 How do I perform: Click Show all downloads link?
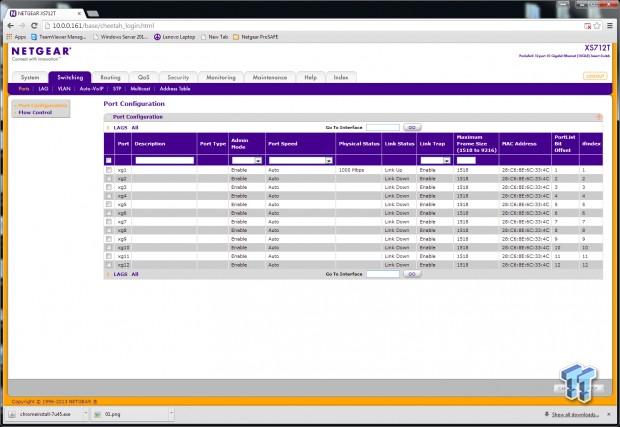[575, 414]
